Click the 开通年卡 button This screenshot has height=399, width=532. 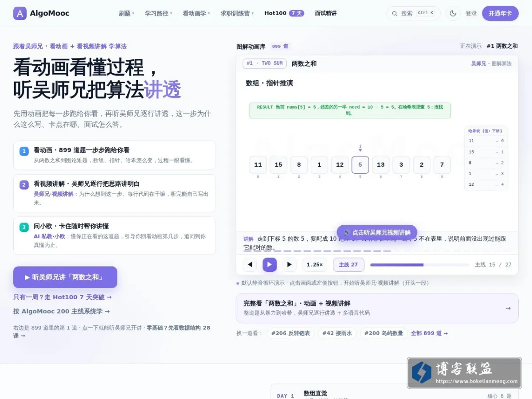pyautogui.click(x=500, y=13)
